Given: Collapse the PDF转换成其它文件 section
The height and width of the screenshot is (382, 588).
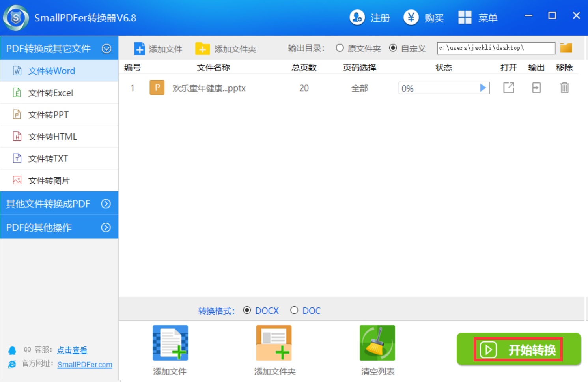Looking at the screenshot, I should [x=106, y=49].
